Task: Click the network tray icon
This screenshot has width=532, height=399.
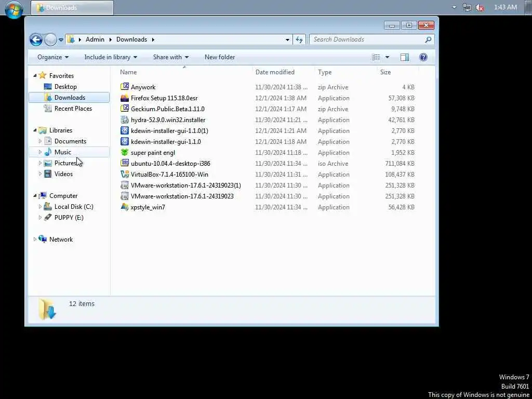Action: tap(467, 7)
